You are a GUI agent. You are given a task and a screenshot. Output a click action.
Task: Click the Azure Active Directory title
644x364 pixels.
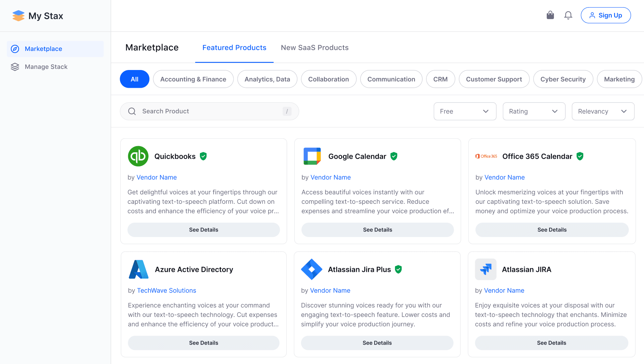tap(194, 269)
